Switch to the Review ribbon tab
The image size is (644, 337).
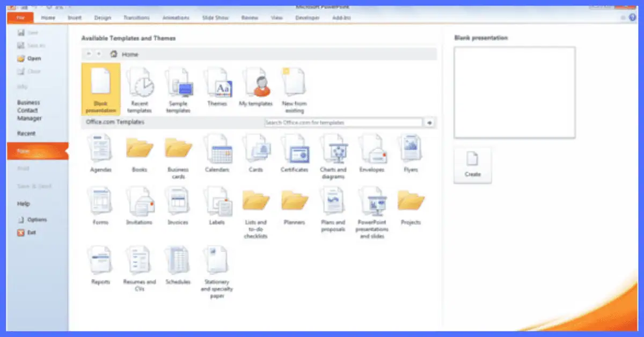point(250,18)
